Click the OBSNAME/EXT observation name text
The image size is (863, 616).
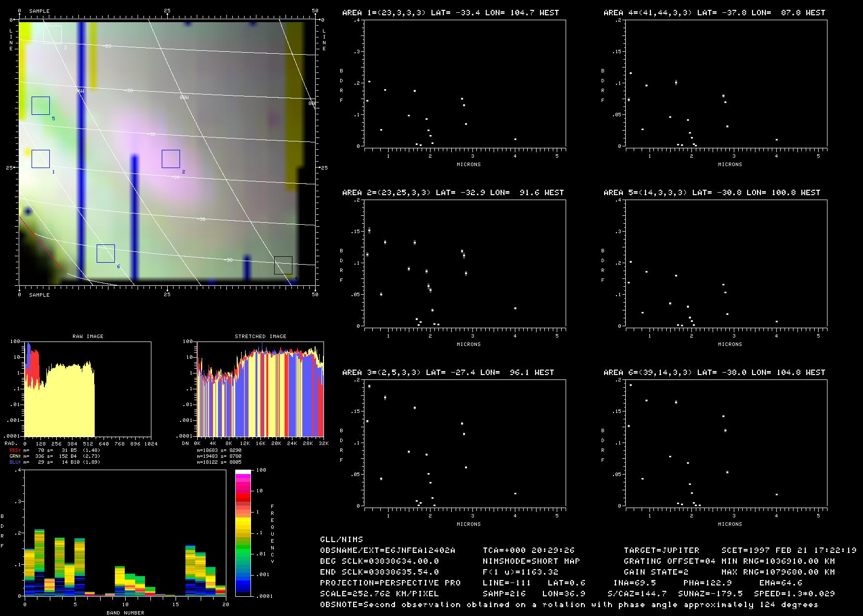point(388,550)
